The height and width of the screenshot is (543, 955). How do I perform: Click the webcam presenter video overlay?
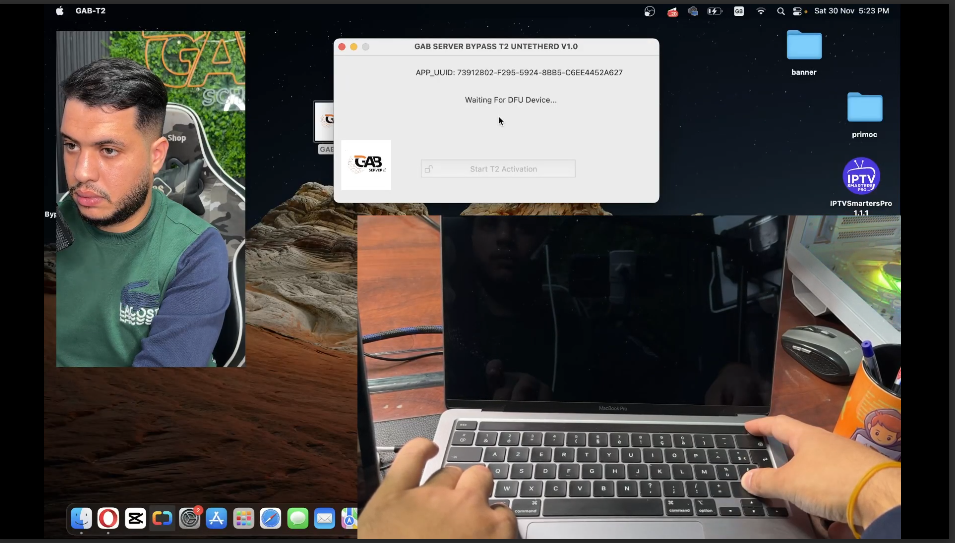coord(150,199)
